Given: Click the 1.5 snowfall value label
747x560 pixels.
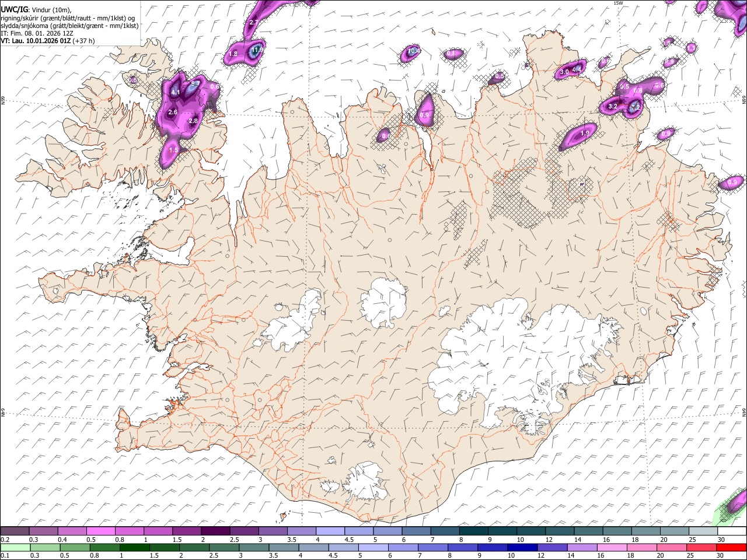Looking at the screenshot, I should click(x=173, y=150).
